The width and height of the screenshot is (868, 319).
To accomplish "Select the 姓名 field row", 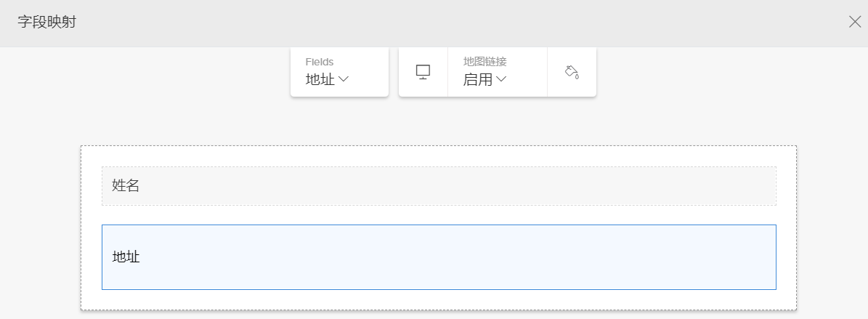I will [439, 186].
